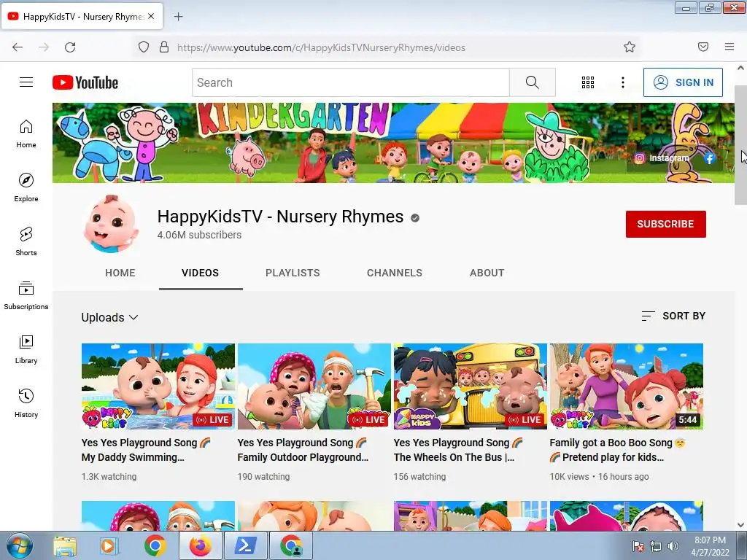Open the Windows Start button
This screenshot has height=560, width=747.
(x=19, y=545)
